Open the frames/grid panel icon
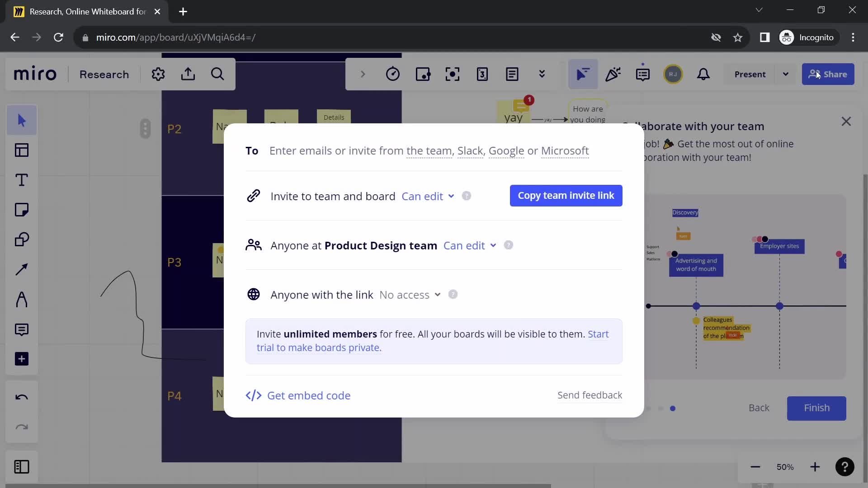This screenshot has height=488, width=868. (22, 150)
